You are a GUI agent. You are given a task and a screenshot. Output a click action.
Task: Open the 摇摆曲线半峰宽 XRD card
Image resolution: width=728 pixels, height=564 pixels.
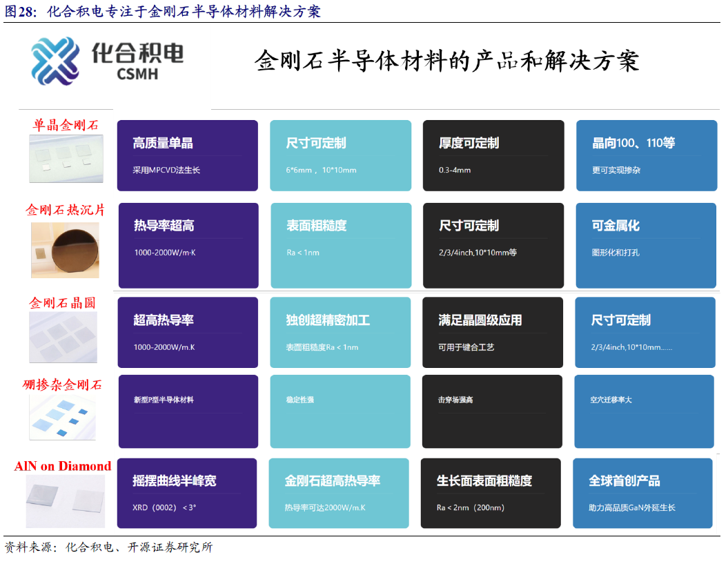[x=186, y=493]
